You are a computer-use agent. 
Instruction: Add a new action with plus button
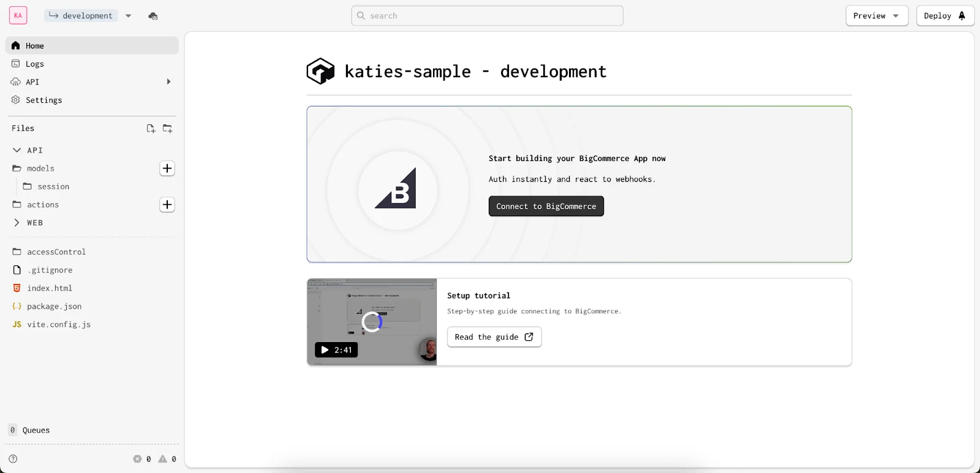tap(167, 204)
